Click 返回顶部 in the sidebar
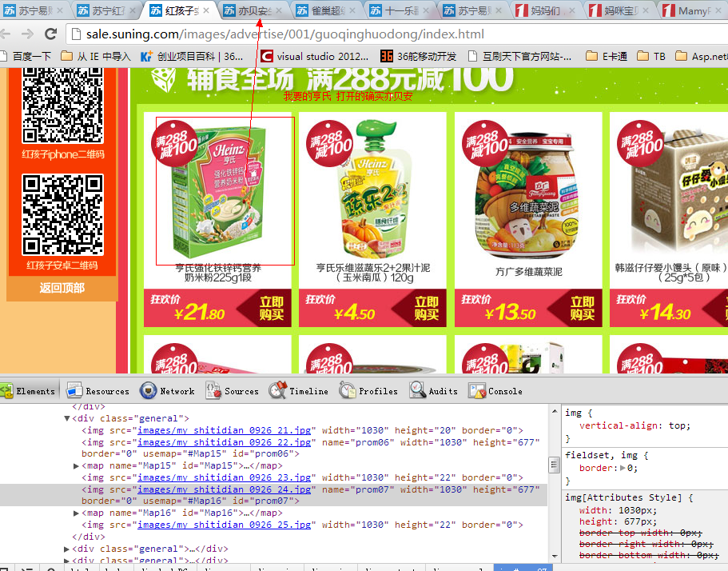This screenshot has width=728, height=571. pyautogui.click(x=62, y=288)
